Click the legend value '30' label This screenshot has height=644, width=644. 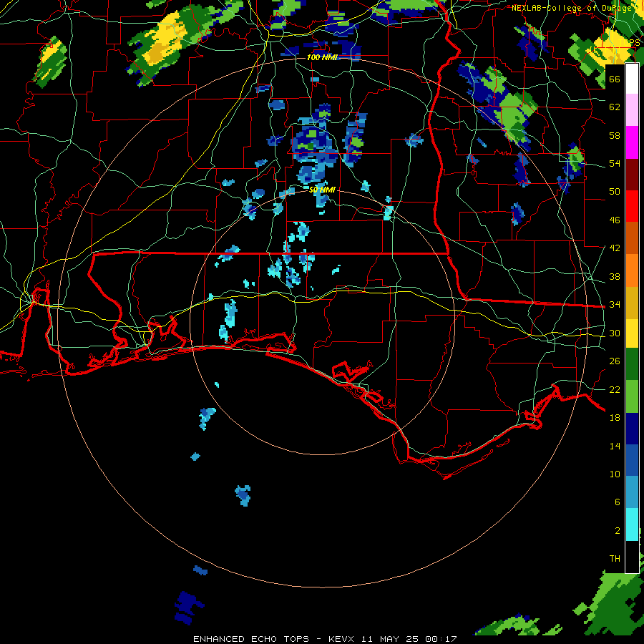pos(615,333)
